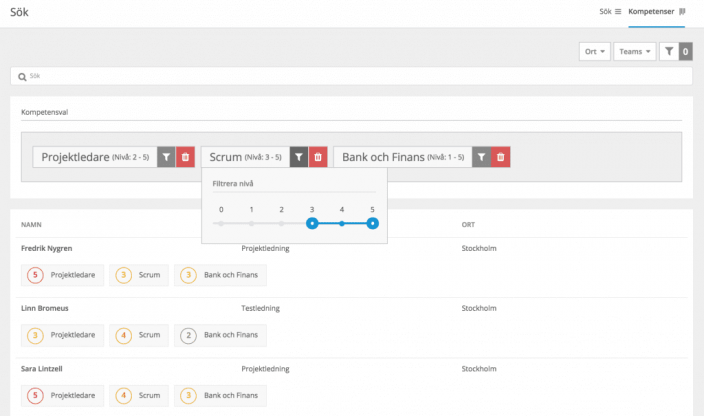Click the top-right funnel filter icon
This screenshot has width=704, height=416.
pos(669,51)
